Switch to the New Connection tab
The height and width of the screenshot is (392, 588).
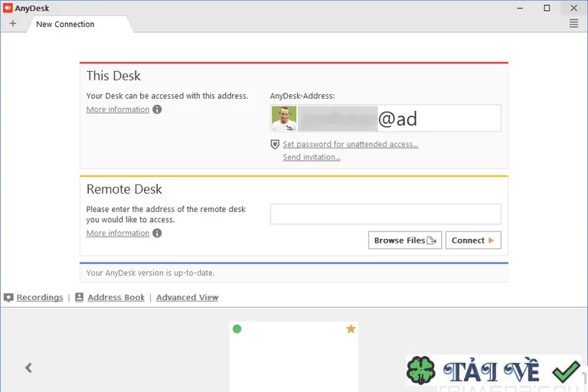click(80, 24)
